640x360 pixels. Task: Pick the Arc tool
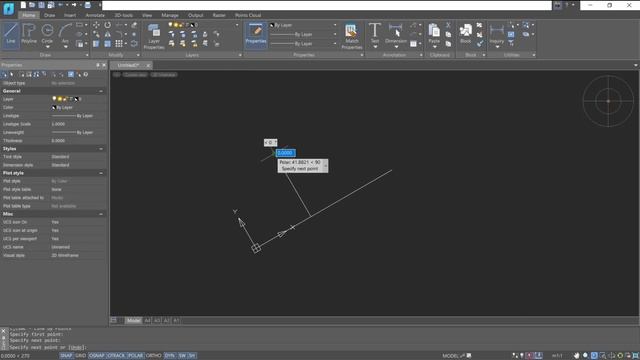coord(65,33)
